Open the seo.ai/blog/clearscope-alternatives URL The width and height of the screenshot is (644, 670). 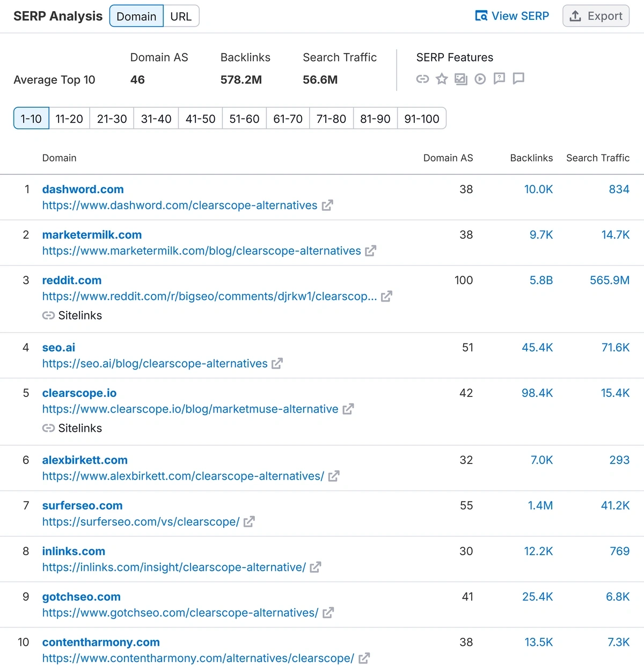(x=155, y=364)
